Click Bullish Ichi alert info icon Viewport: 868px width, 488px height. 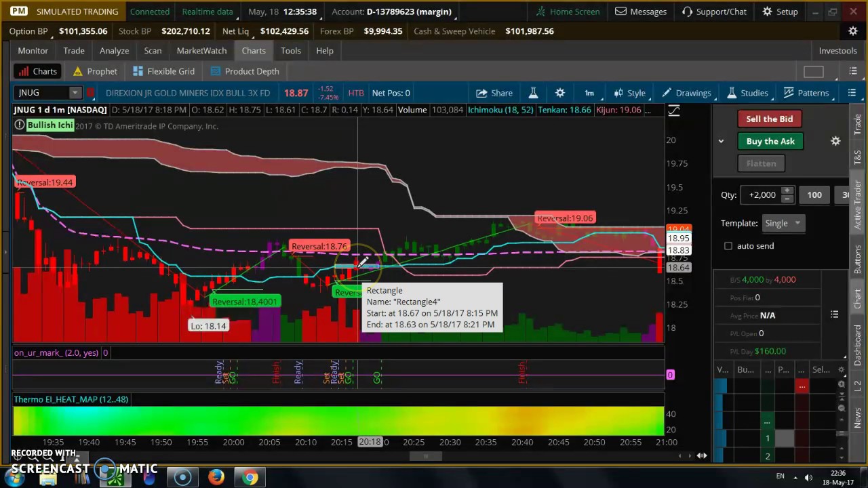tap(19, 125)
